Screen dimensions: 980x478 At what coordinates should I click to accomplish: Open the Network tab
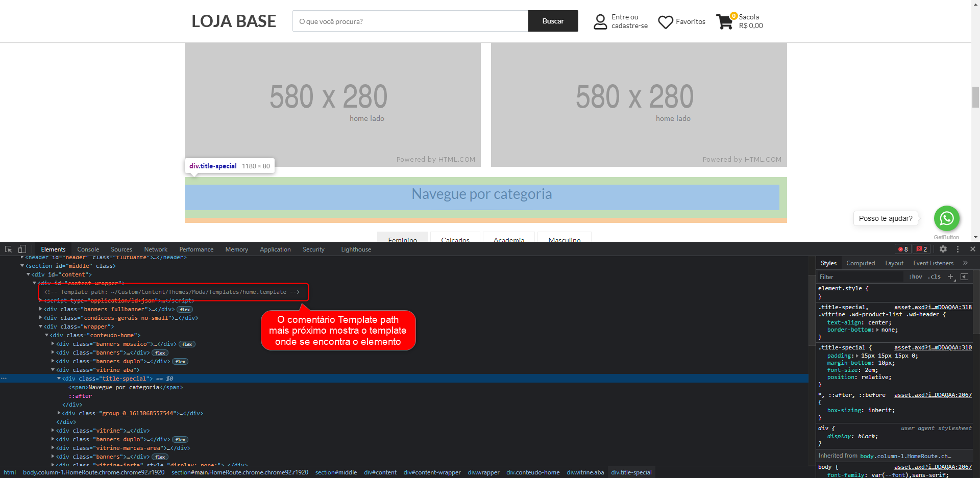tap(156, 249)
